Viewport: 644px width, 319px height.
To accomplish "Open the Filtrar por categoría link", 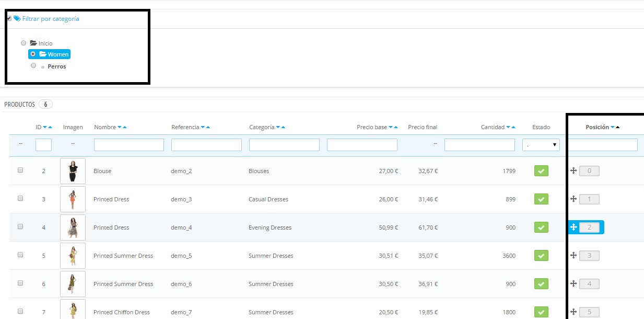I will point(50,18).
